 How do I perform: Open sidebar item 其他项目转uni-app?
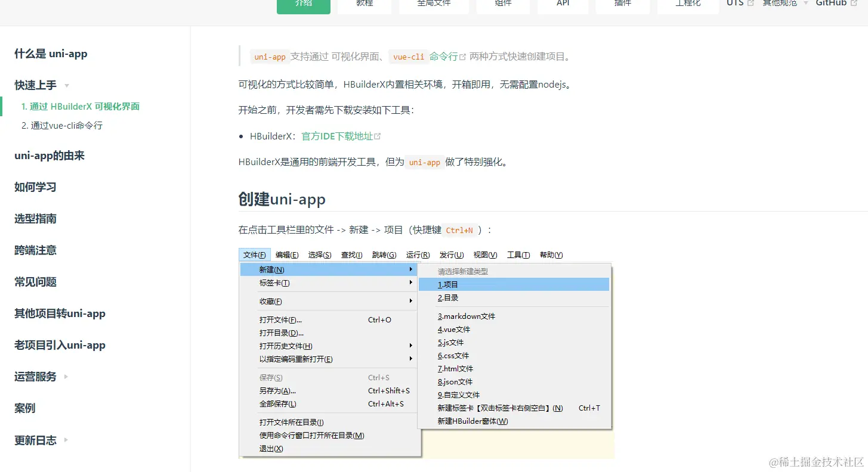60,313
